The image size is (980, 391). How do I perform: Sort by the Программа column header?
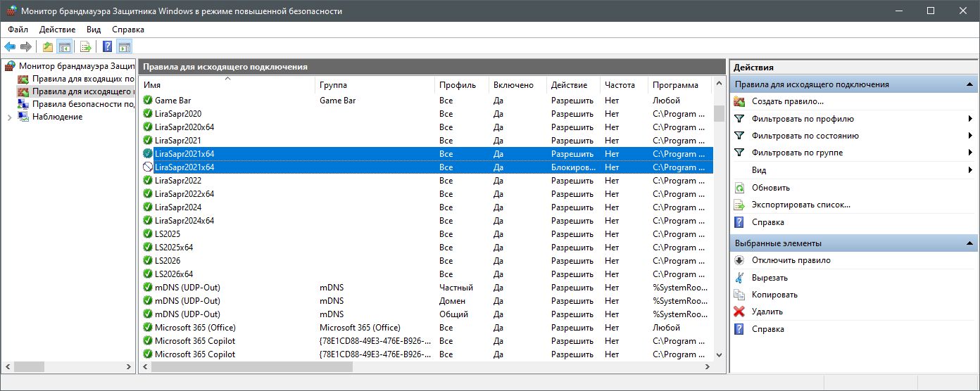point(679,85)
